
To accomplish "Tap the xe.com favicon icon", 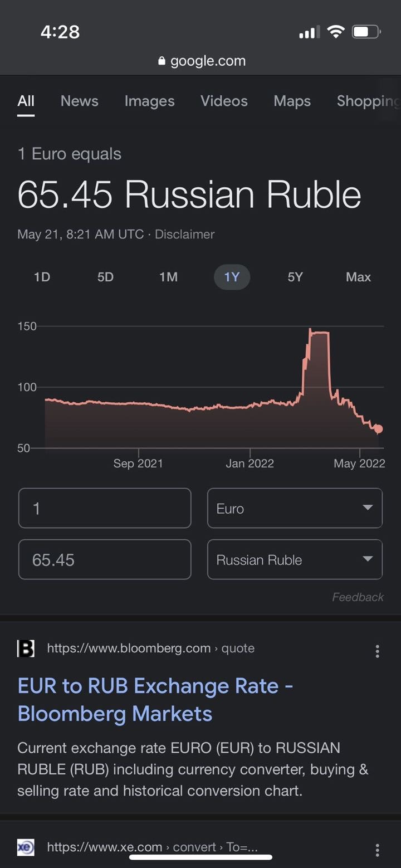I will pos(26,847).
